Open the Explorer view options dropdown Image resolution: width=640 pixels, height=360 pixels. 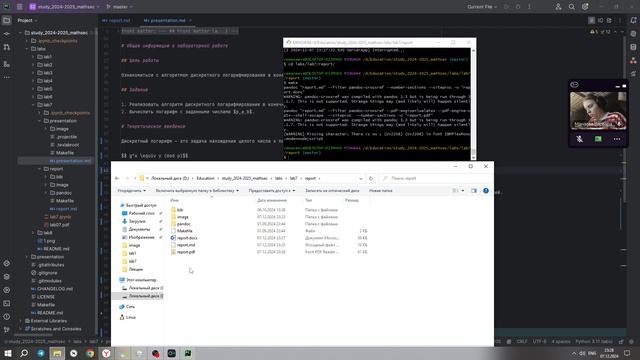point(462,191)
